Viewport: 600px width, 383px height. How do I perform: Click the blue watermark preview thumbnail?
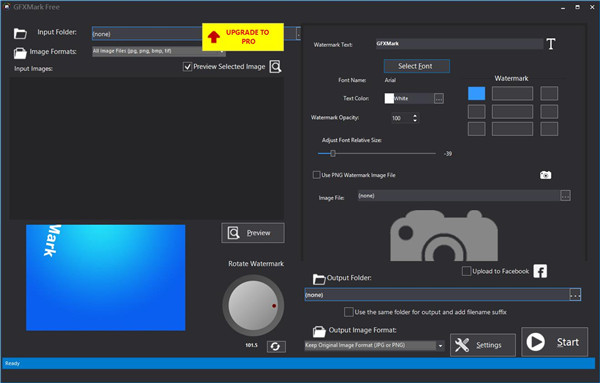(x=106, y=277)
